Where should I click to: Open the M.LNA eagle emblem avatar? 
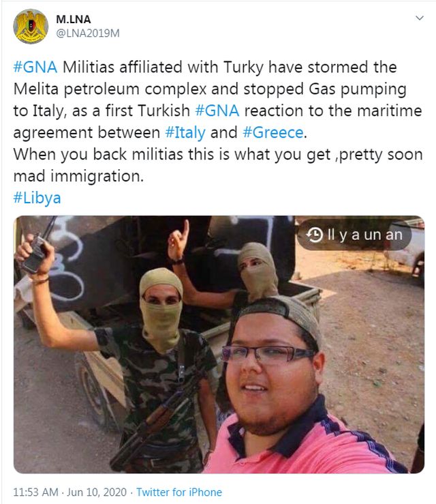pos(31,27)
